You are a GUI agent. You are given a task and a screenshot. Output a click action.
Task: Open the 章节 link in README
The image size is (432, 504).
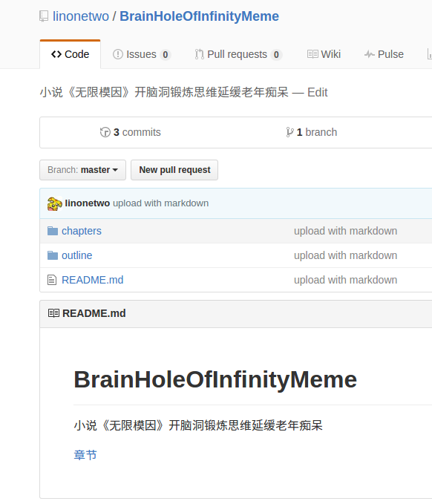pos(85,455)
